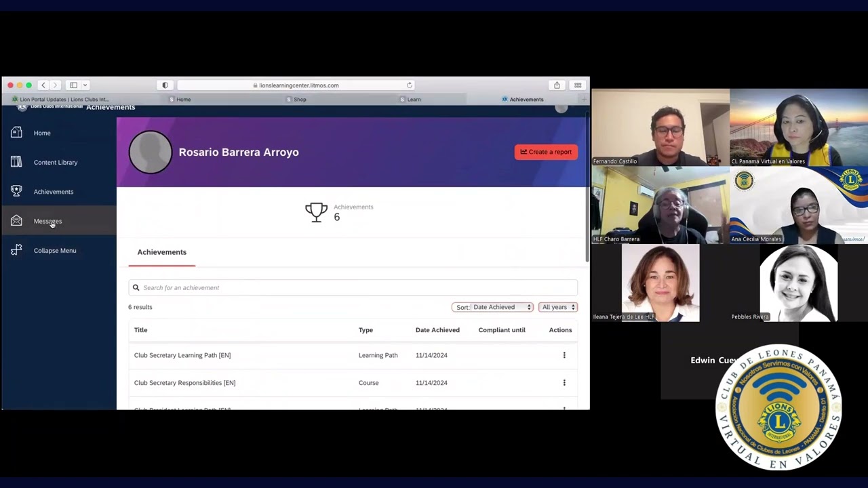The width and height of the screenshot is (868, 488).
Task: Click the Create a report button
Action: (546, 152)
